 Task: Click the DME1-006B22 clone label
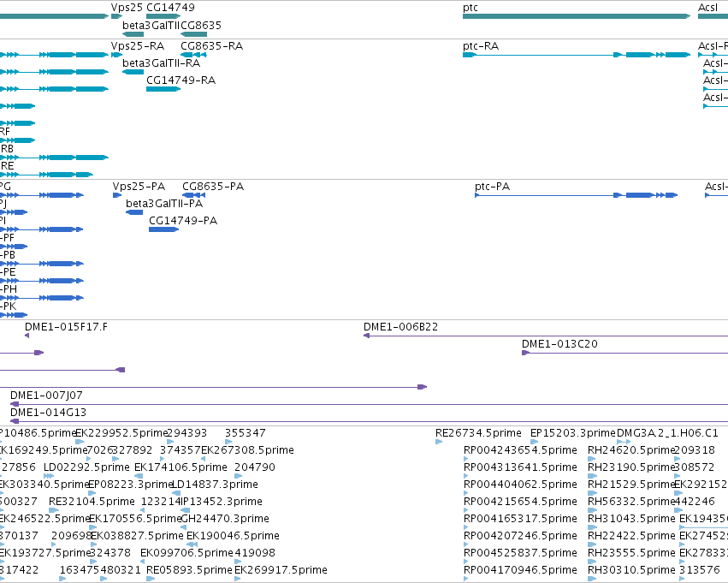tap(400, 327)
